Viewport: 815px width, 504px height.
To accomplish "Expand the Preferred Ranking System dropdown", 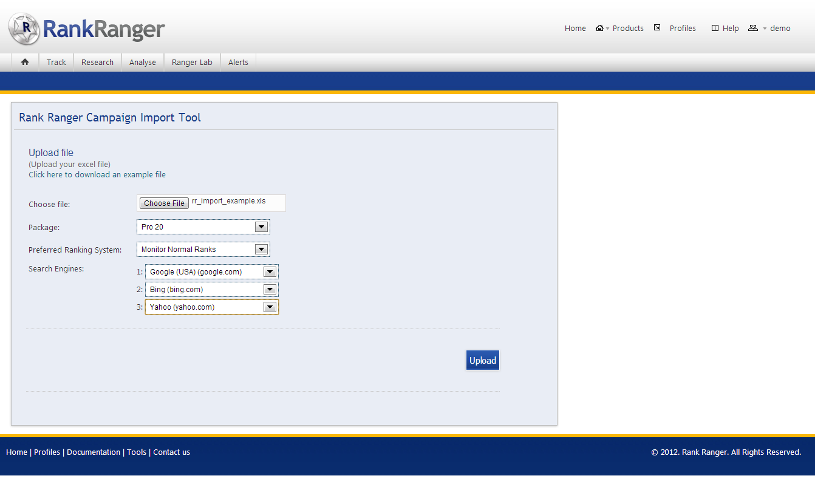I will (203, 250).
